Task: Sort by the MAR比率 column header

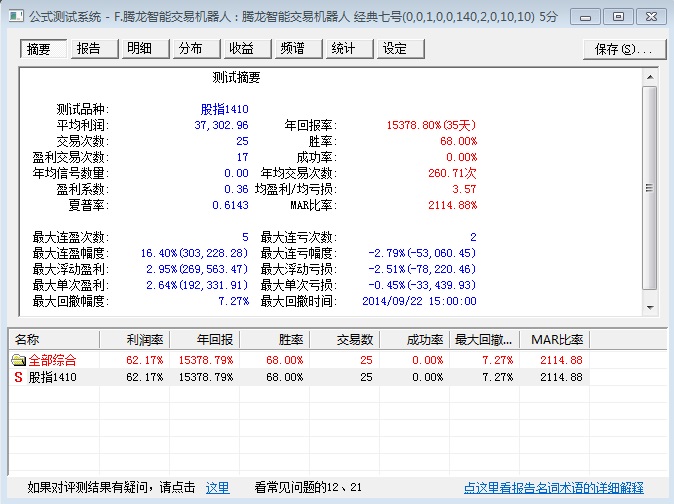Action: 555,340
